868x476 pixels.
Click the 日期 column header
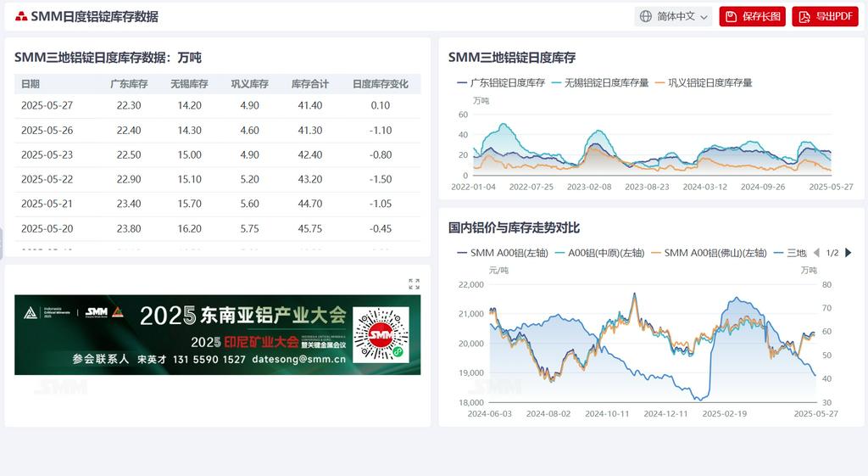coord(31,84)
